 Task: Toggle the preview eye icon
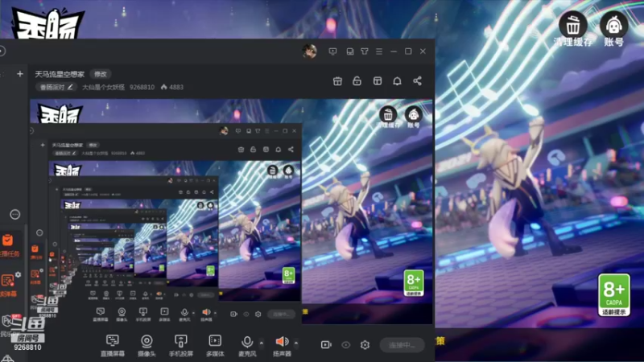[346, 345]
